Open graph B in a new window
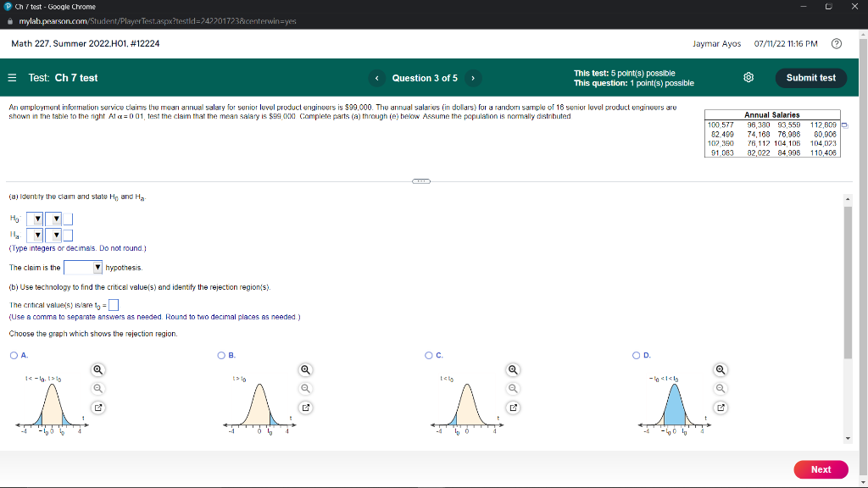Screen dimensions: 868x488 point(305,408)
